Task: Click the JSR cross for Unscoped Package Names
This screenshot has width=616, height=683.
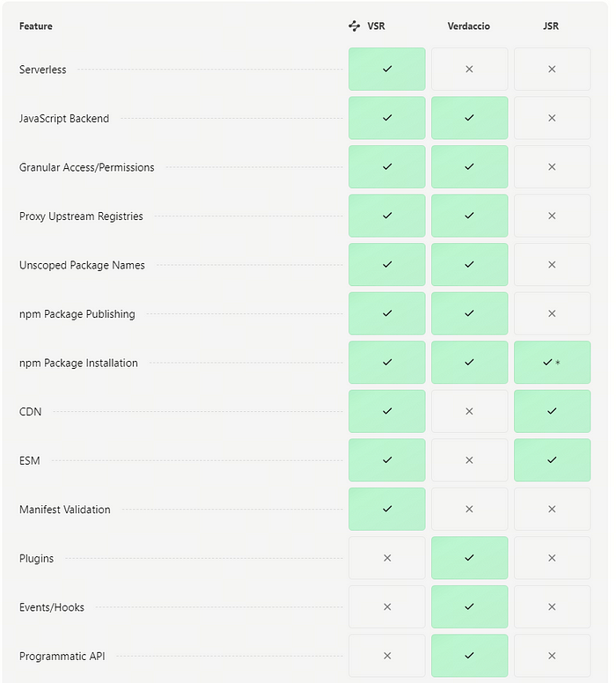Action: (x=552, y=265)
